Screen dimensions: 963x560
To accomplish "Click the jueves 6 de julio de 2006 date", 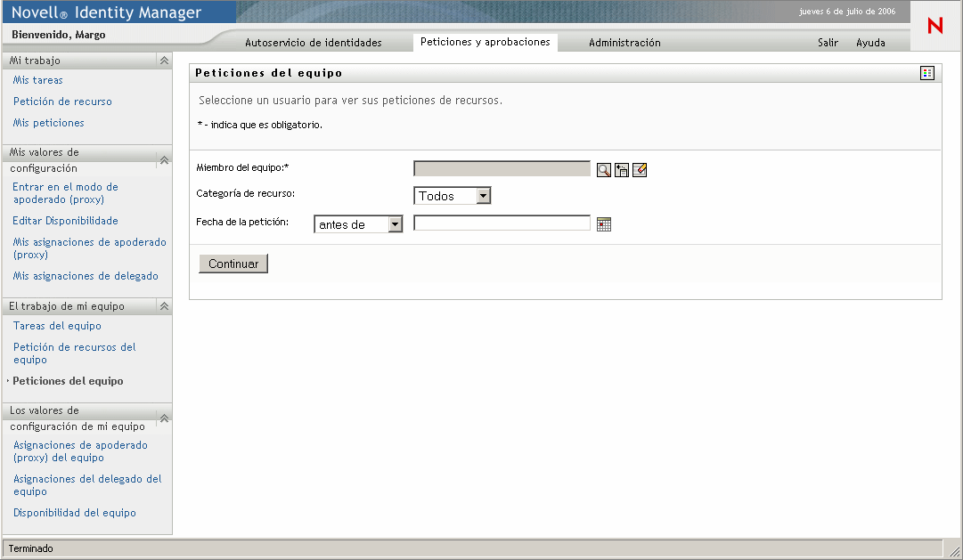I will (x=847, y=11).
